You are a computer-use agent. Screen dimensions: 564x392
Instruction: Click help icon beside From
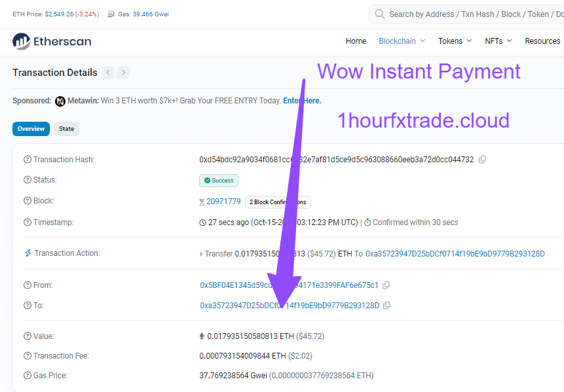click(28, 285)
